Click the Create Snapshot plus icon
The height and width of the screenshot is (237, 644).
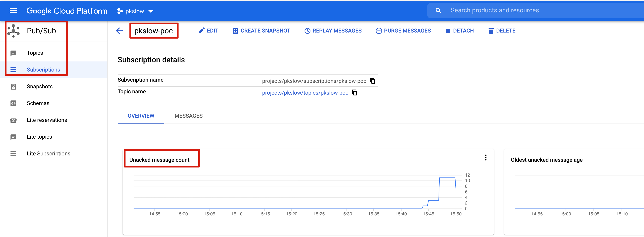click(x=235, y=31)
